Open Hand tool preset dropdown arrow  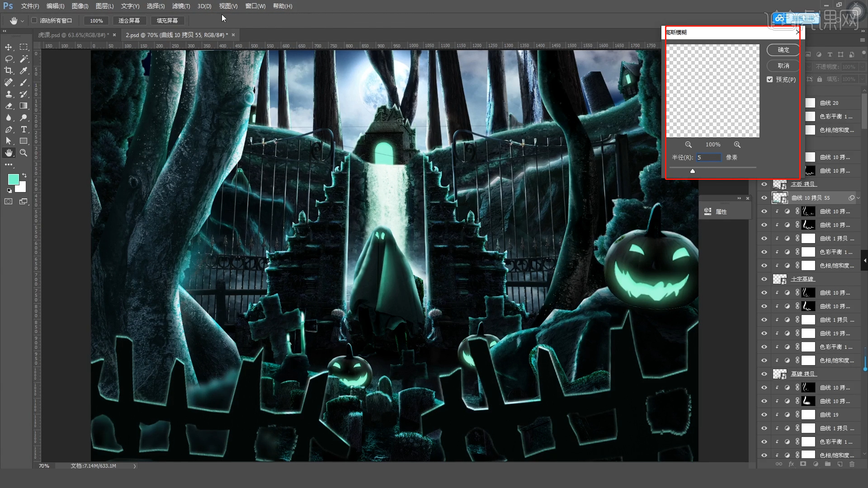click(22, 21)
